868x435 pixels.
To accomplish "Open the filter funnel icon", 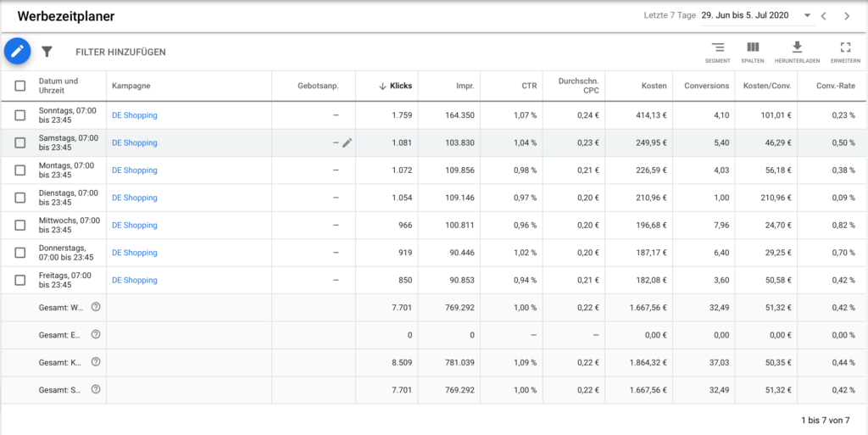I will pyautogui.click(x=47, y=52).
